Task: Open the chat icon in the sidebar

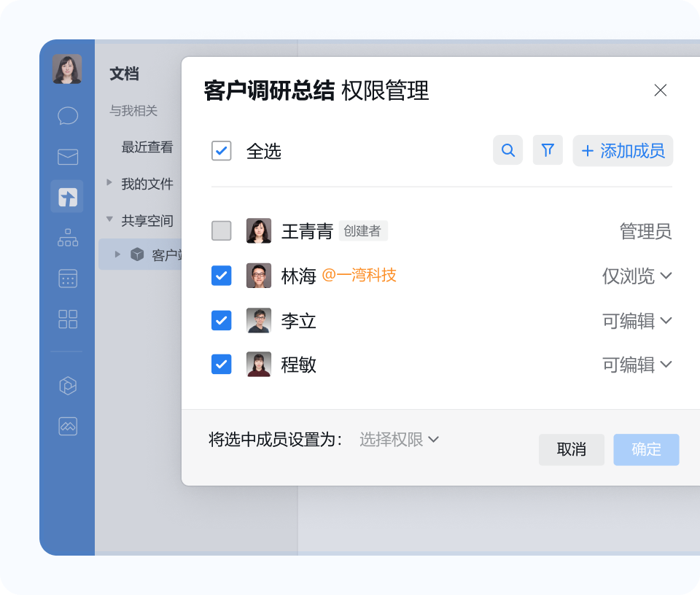Action: click(67, 116)
